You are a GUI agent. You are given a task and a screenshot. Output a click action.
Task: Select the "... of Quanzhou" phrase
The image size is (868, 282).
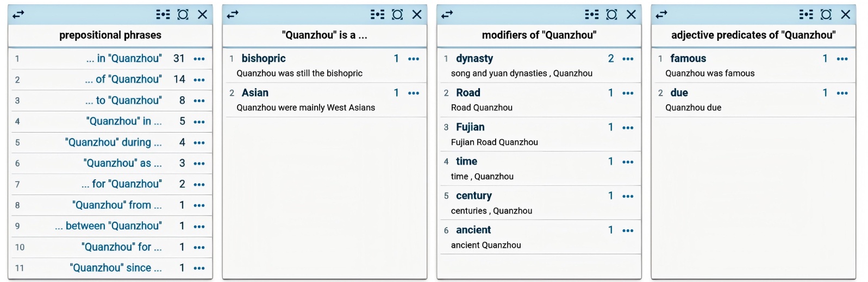pyautogui.click(x=123, y=79)
